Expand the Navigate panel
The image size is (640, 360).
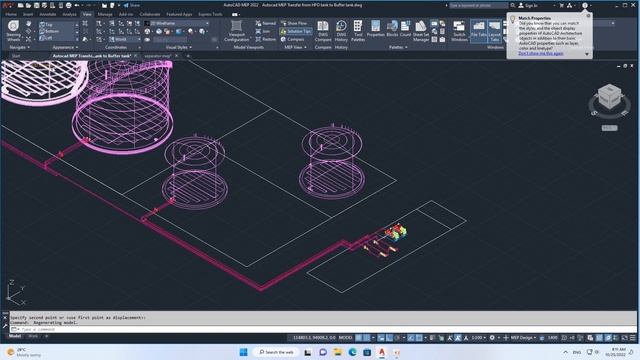[x=20, y=47]
